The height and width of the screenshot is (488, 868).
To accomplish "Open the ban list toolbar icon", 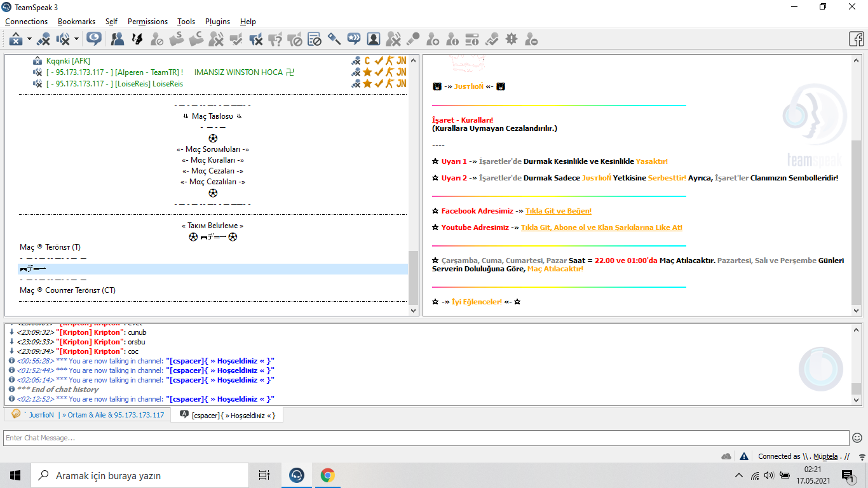I will pos(315,39).
